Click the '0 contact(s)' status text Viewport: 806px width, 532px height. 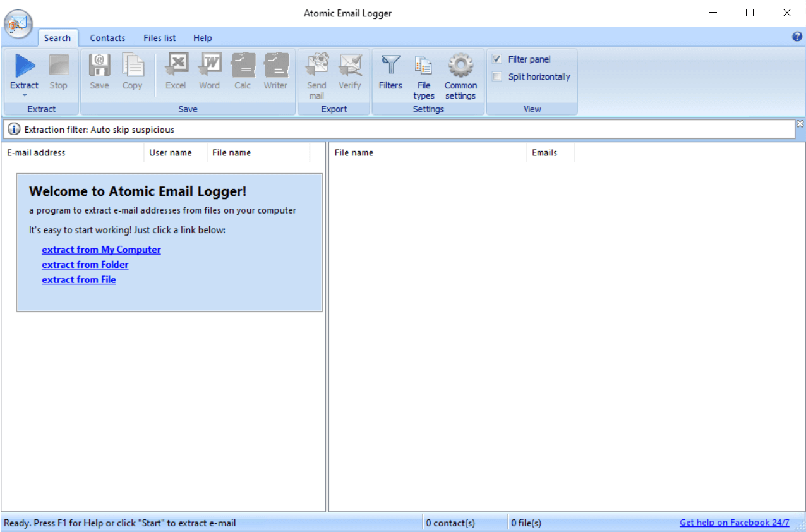(450, 523)
